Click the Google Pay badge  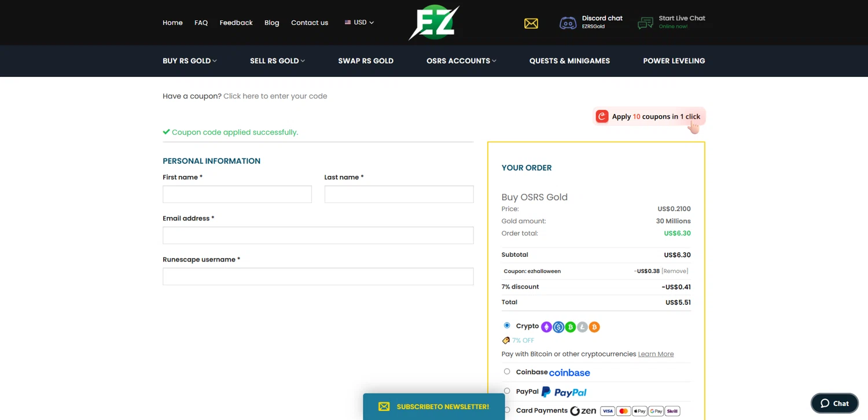coord(656,411)
